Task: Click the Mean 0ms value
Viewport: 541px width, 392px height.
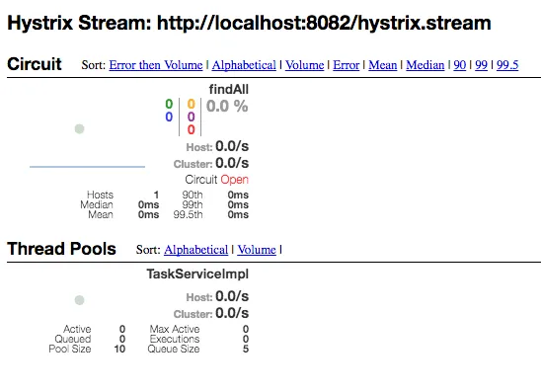Action: coord(148,215)
